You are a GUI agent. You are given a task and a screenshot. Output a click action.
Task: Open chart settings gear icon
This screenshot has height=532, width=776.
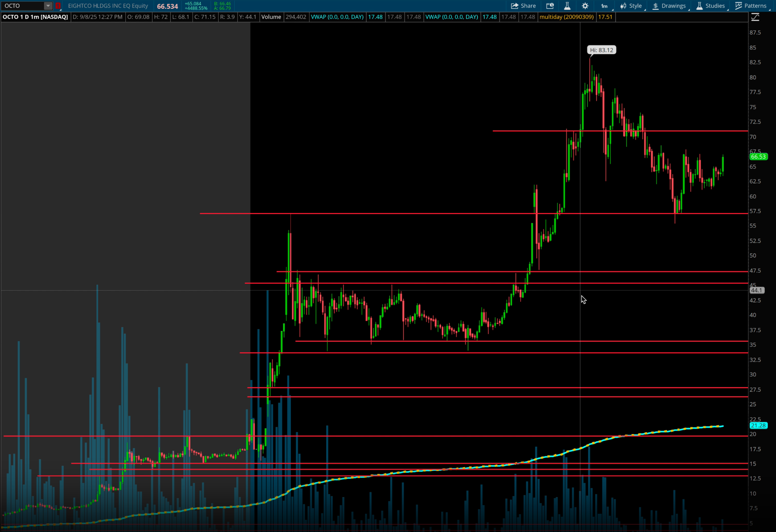point(585,6)
